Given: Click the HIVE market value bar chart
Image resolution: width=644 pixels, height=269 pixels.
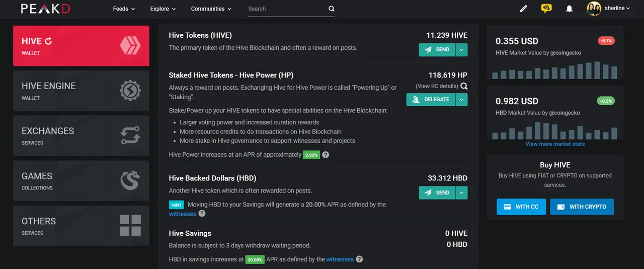Looking at the screenshot, I should click(555, 70).
